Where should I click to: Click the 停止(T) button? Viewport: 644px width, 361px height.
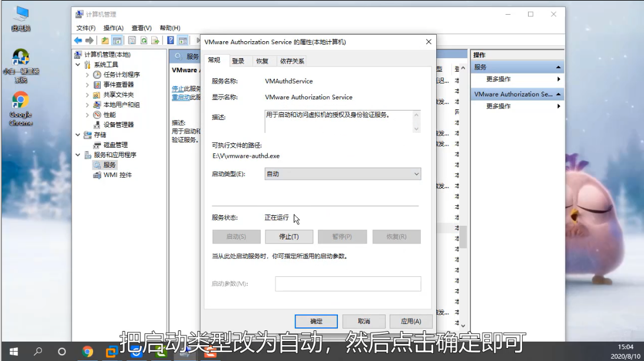click(x=289, y=237)
